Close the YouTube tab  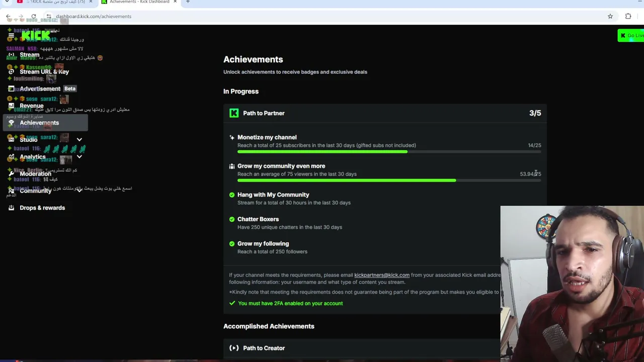point(91,2)
